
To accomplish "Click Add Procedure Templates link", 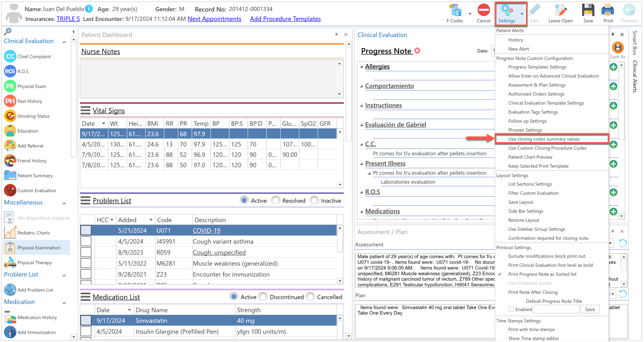I will pos(285,19).
